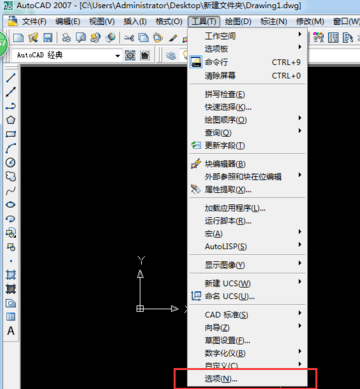Image resolution: width=360 pixels, height=389 pixels.
Task: Select the Polygon draw tool
Action: (x=11, y=120)
